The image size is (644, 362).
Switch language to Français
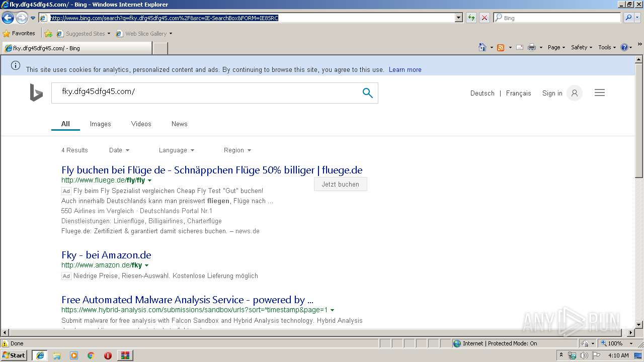tap(519, 94)
